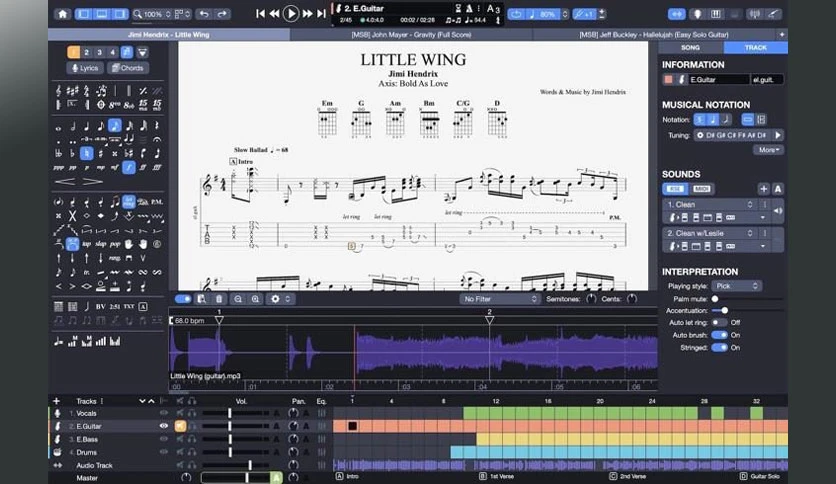836x484 pixels.
Task: Select the let ring effect in palette
Action: pos(128,202)
